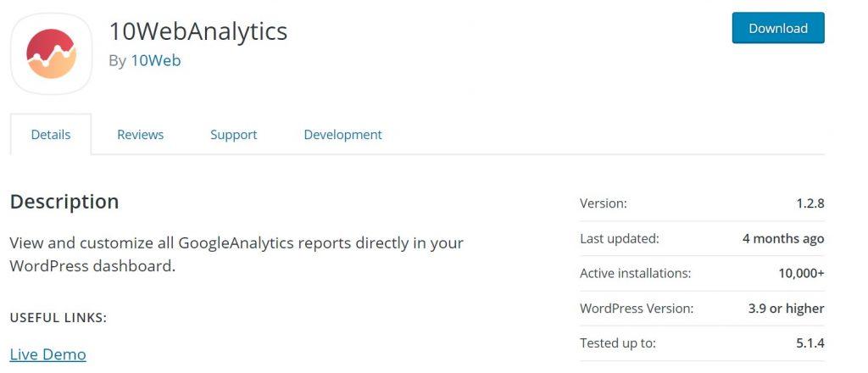Click the 10WebAnalytics plugin title
Image resolution: width=868 pixels, height=373 pixels.
point(198,31)
